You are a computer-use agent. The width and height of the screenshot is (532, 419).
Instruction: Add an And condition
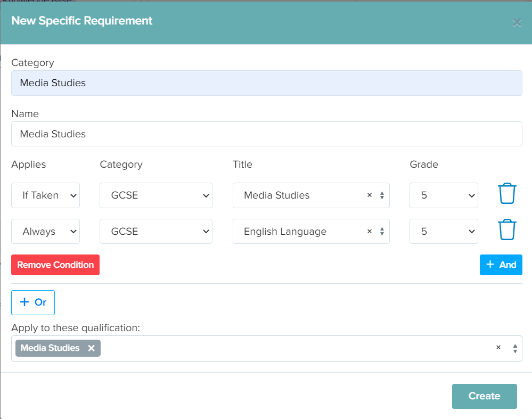pyautogui.click(x=501, y=265)
